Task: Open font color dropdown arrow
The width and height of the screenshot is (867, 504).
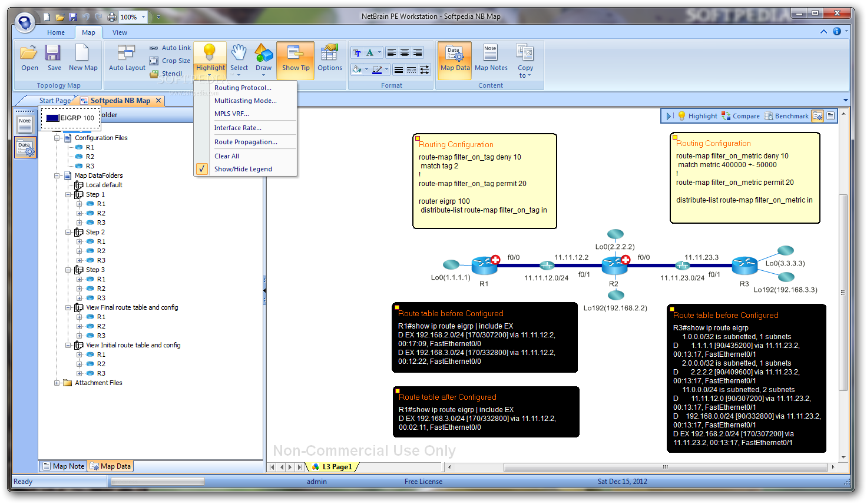Action: tap(379, 53)
